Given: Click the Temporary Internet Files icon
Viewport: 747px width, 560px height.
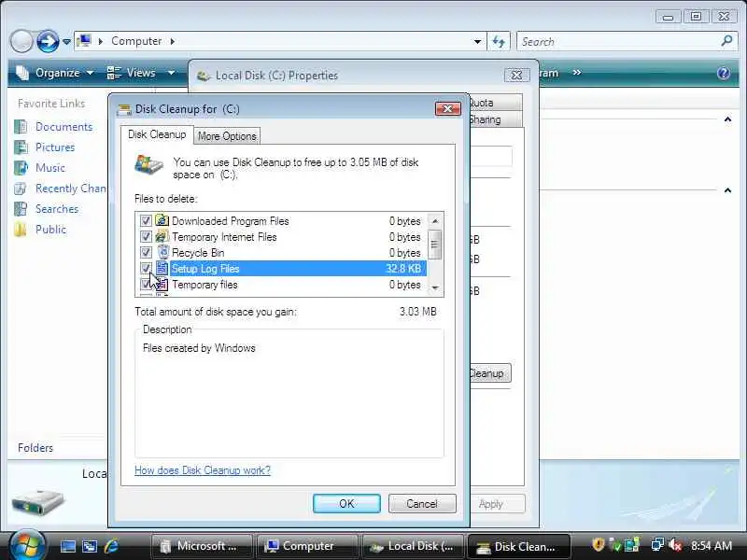Looking at the screenshot, I should click(x=162, y=236).
